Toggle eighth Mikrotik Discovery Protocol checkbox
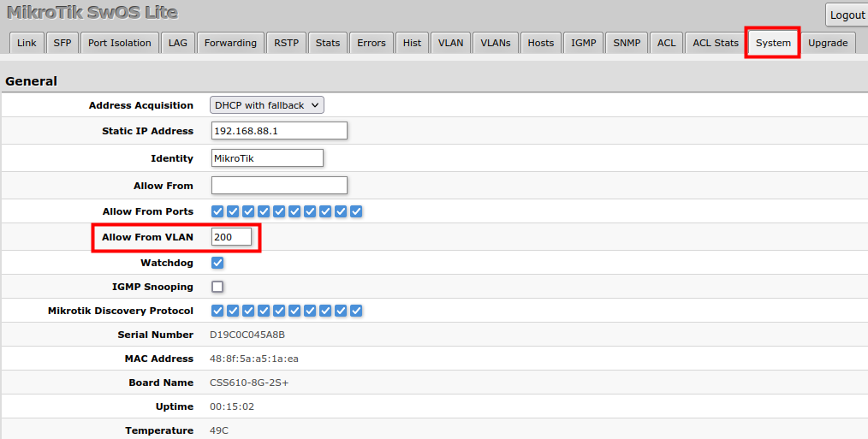The width and height of the screenshot is (868, 439). [325, 311]
